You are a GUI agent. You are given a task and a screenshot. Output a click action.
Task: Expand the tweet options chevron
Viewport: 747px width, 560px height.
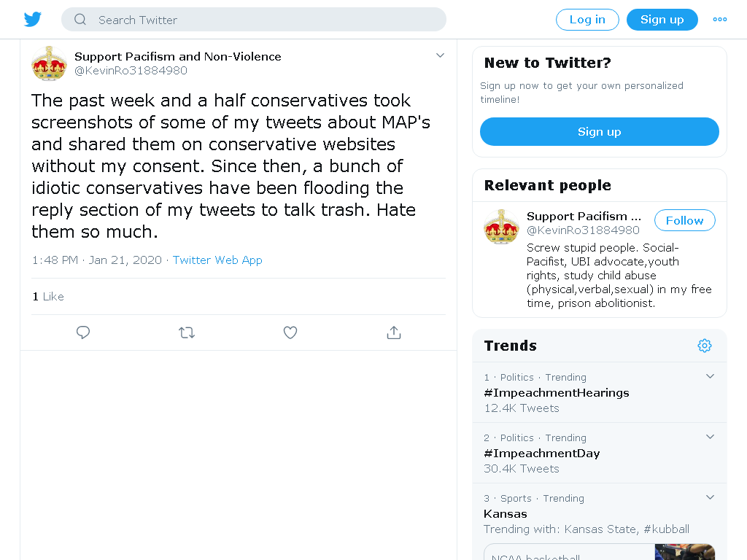(x=440, y=55)
